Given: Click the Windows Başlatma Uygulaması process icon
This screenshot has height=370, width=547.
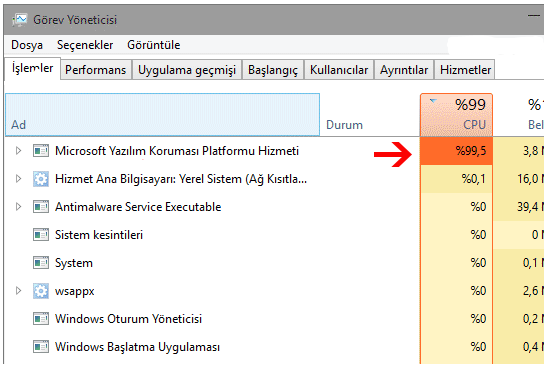Looking at the screenshot, I should [x=41, y=347].
